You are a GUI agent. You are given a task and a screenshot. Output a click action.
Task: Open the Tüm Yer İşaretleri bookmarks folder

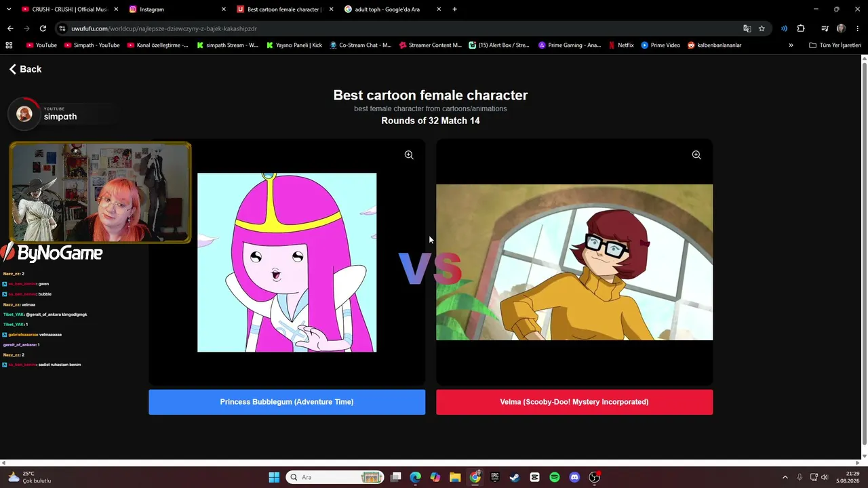click(x=835, y=45)
